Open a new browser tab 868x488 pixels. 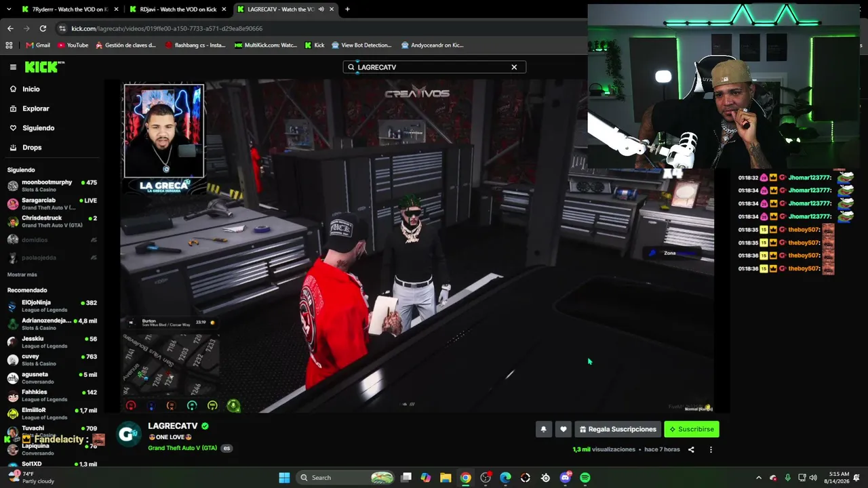[x=347, y=9]
